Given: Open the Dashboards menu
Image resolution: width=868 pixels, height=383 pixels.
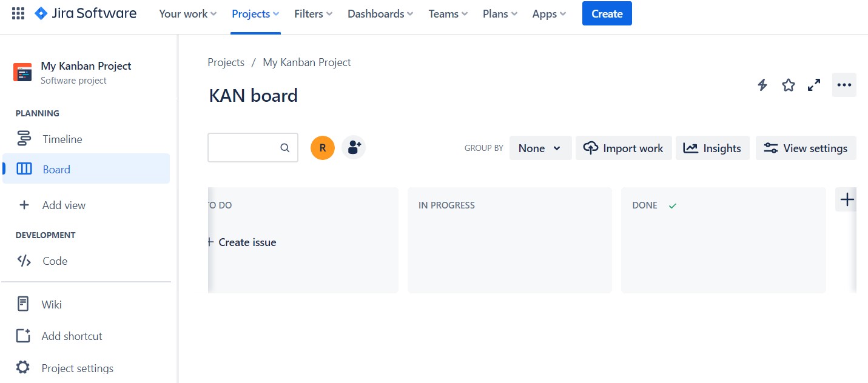Looking at the screenshot, I should click(380, 14).
